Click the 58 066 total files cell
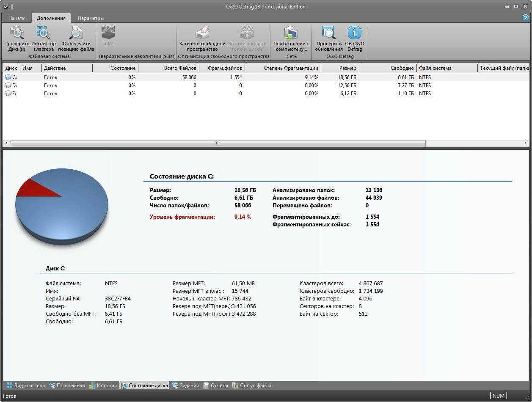This screenshot has width=532, height=402. tap(189, 77)
